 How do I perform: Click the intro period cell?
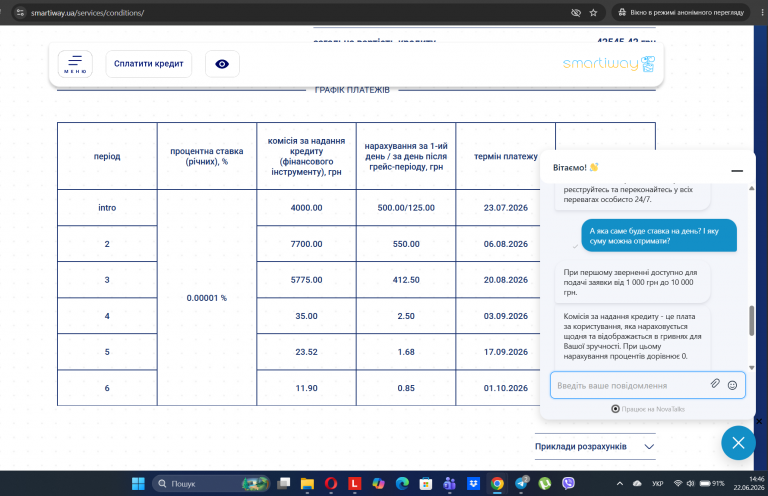(107, 208)
